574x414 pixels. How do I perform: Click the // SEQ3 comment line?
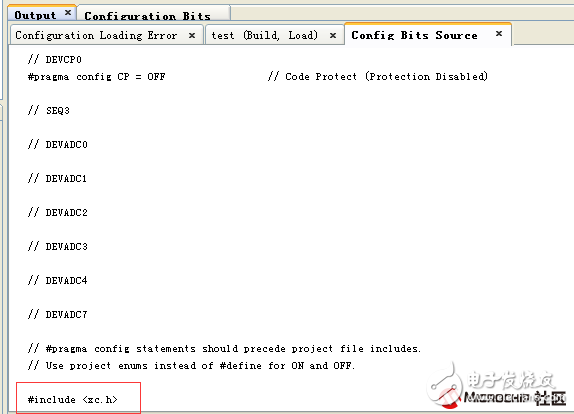(49, 110)
